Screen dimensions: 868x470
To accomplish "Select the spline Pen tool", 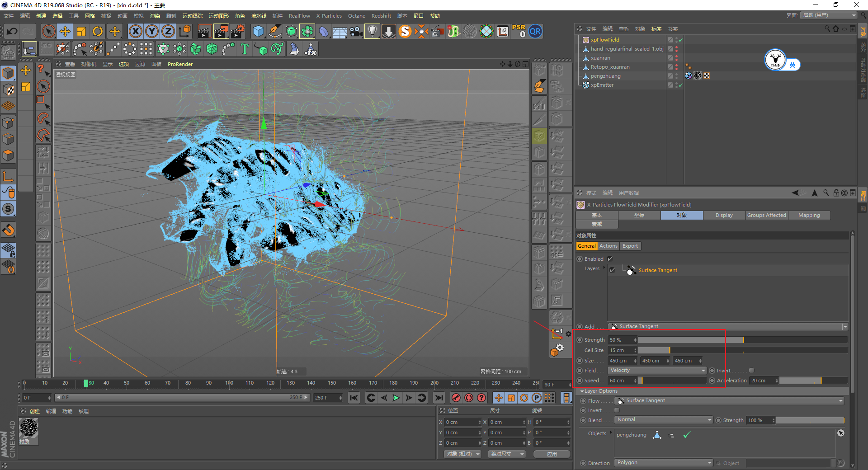I will coord(275,31).
